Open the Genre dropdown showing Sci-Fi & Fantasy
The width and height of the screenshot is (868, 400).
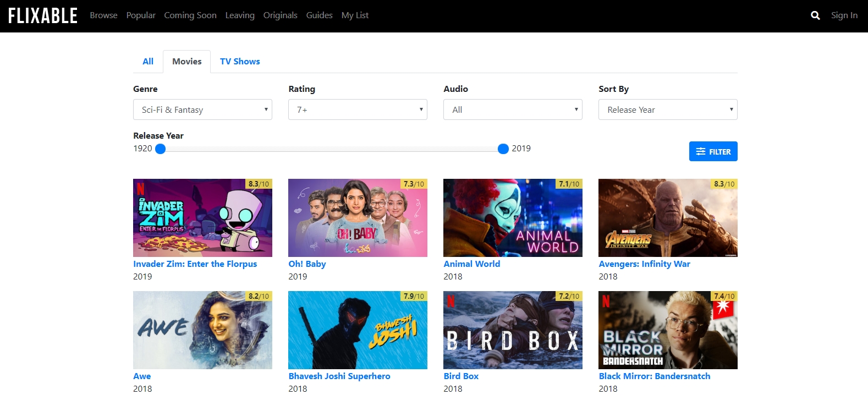pos(202,109)
